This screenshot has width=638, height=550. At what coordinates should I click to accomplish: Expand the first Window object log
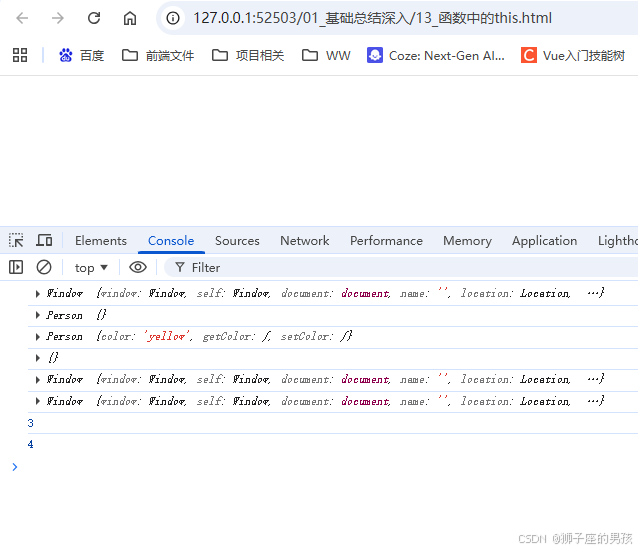[x=37, y=294]
